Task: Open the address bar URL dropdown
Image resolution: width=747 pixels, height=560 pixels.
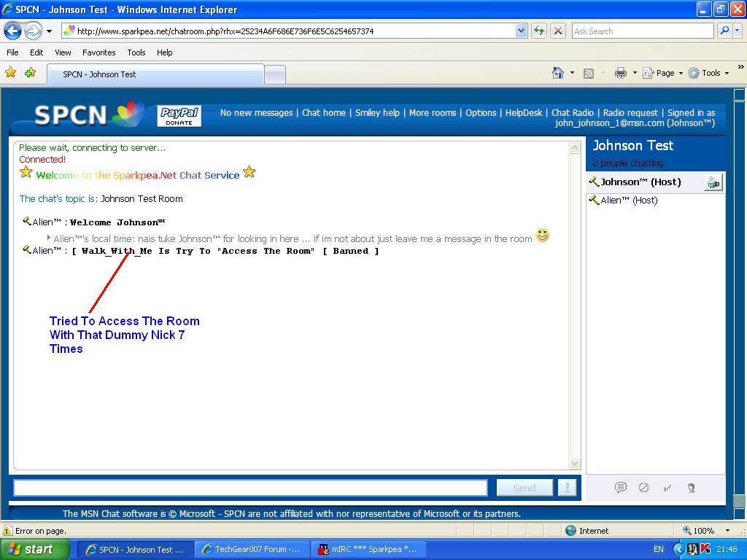Action: [521, 31]
